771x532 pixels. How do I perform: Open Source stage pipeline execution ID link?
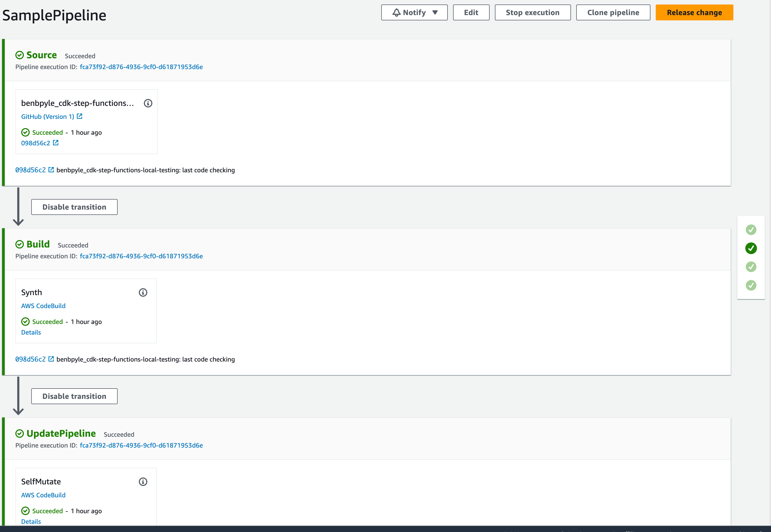[x=141, y=67]
